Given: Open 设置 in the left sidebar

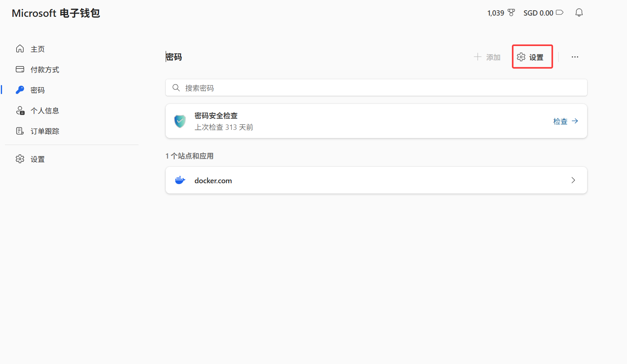Looking at the screenshot, I should (x=37, y=159).
